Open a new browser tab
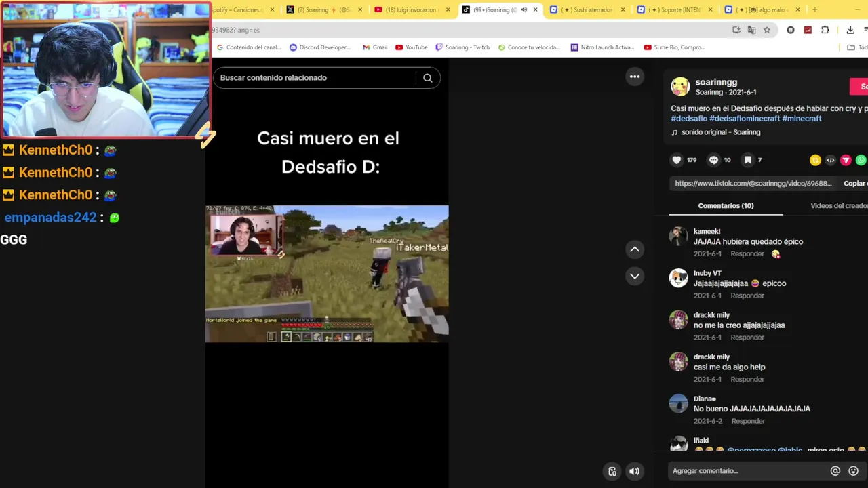 814,9
